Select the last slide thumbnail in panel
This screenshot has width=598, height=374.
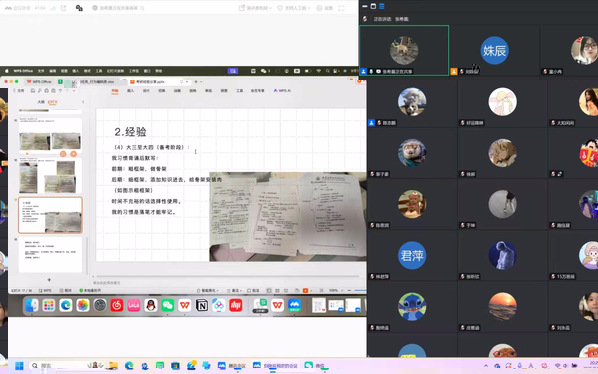[50, 255]
